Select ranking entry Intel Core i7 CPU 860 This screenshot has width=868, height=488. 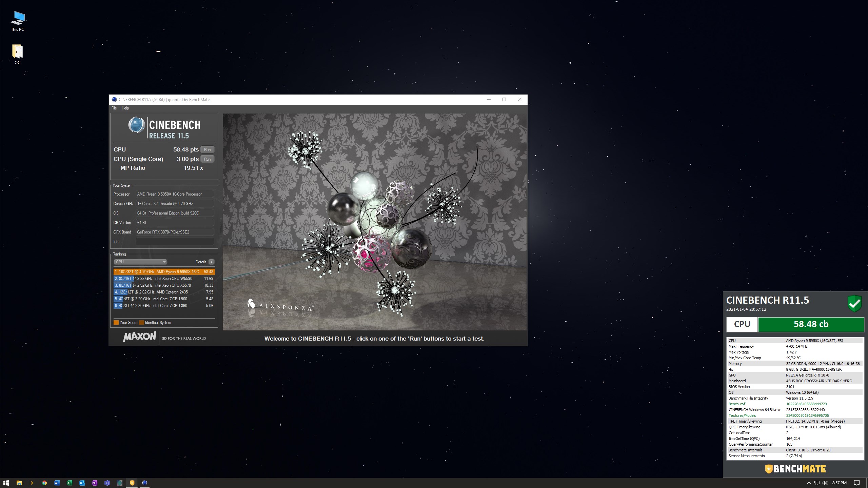tap(164, 306)
